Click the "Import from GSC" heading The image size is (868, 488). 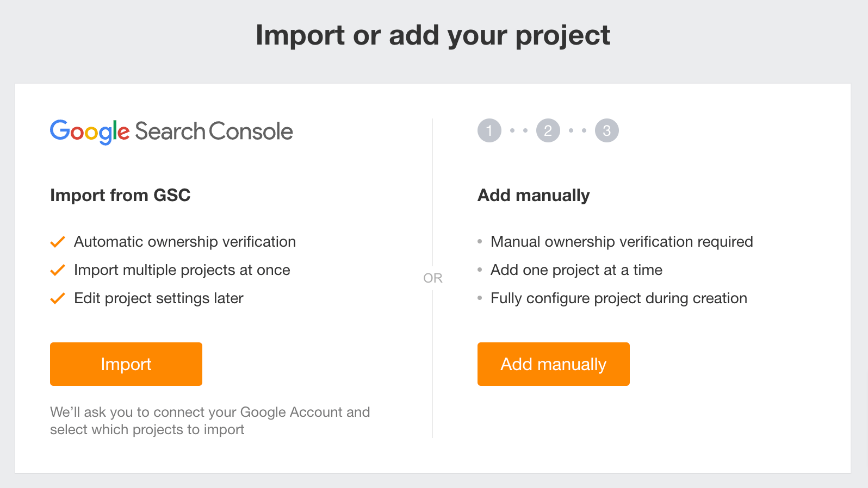pyautogui.click(x=120, y=195)
